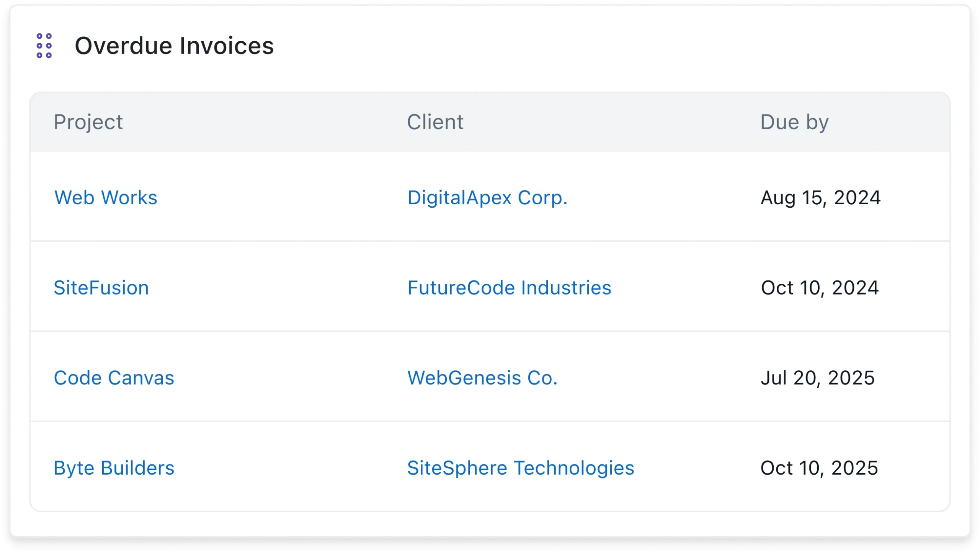This screenshot has height=552, width=980.
Task: Click the Oct 10, 2024 due date
Action: pos(820,288)
